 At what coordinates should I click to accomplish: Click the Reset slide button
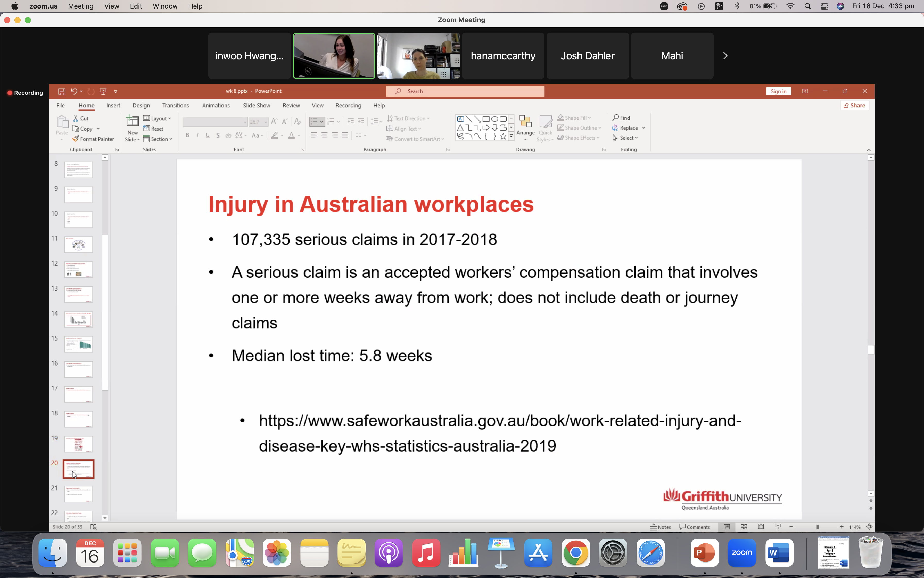coord(153,129)
